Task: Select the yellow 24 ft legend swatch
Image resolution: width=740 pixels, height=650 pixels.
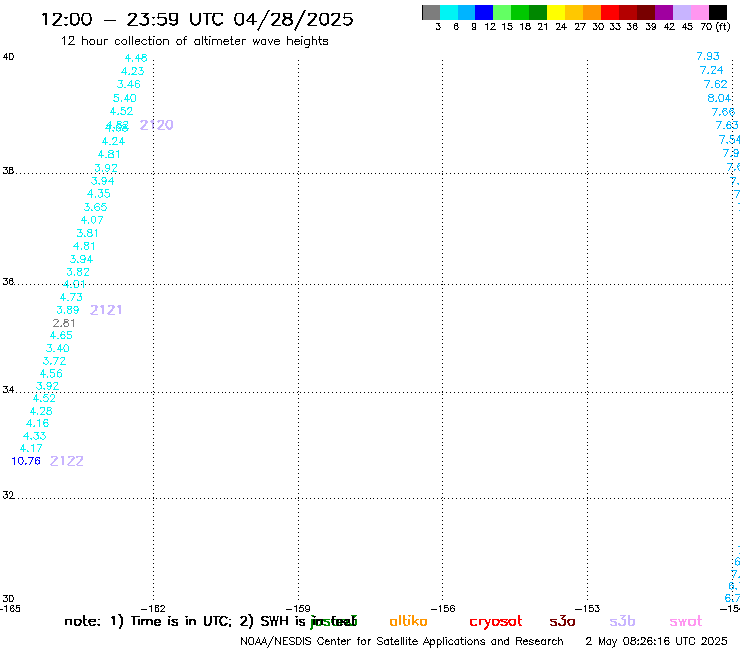Action: pos(556,12)
